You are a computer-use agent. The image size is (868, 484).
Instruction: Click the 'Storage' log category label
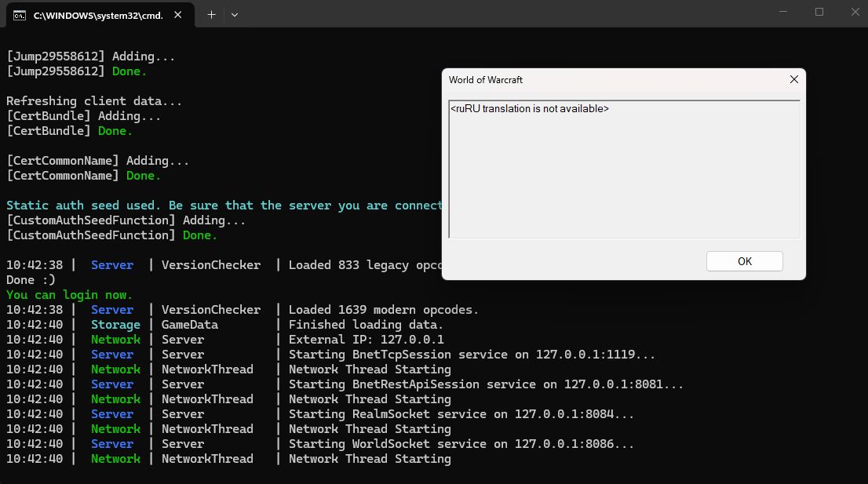click(x=115, y=324)
